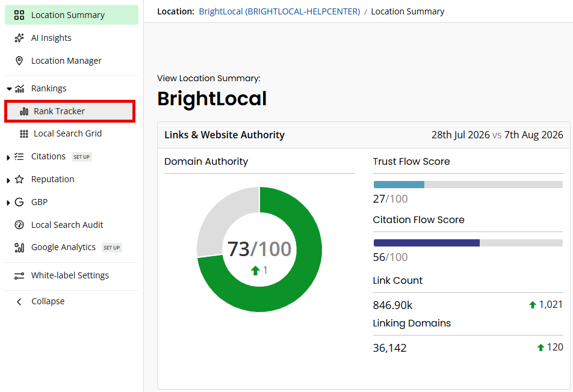This screenshot has height=392, width=573.
Task: Click the Trust Flow Score progress bar
Action: click(468, 185)
